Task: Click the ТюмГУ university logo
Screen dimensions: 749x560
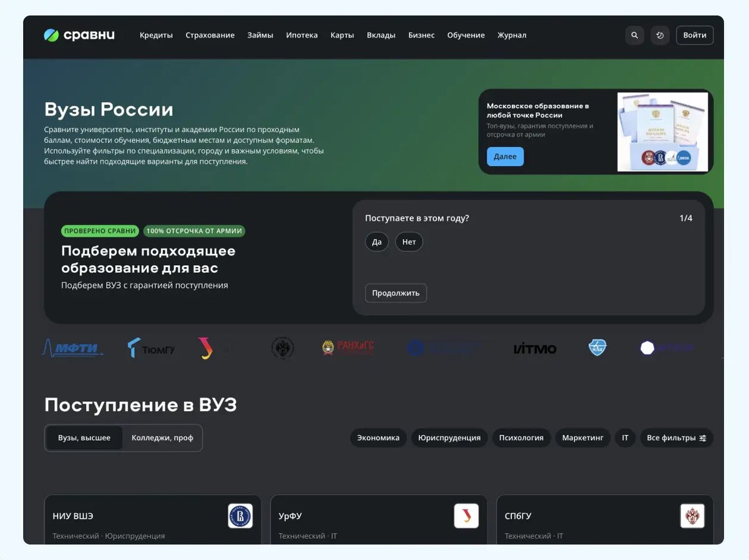Action: pyautogui.click(x=151, y=348)
